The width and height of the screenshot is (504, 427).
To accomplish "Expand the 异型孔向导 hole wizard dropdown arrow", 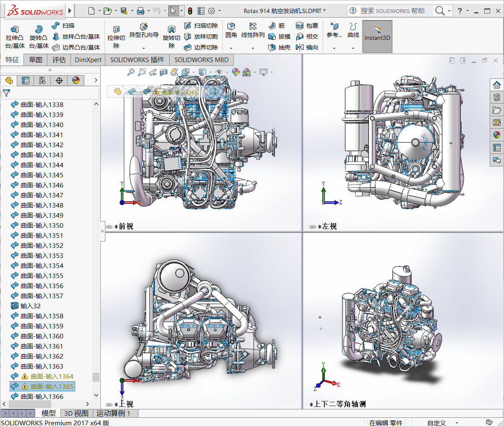I will (x=144, y=48).
